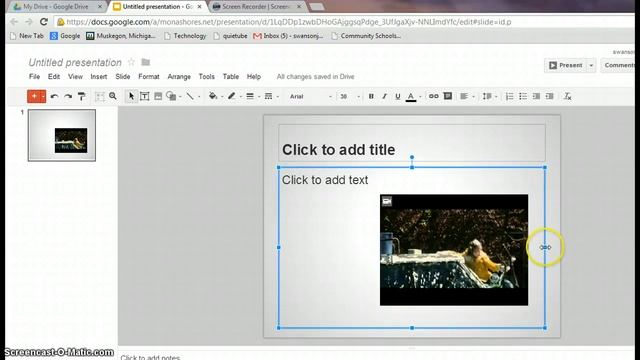Select the embedded video on the slide
This screenshot has height=360, width=640.
click(x=454, y=250)
